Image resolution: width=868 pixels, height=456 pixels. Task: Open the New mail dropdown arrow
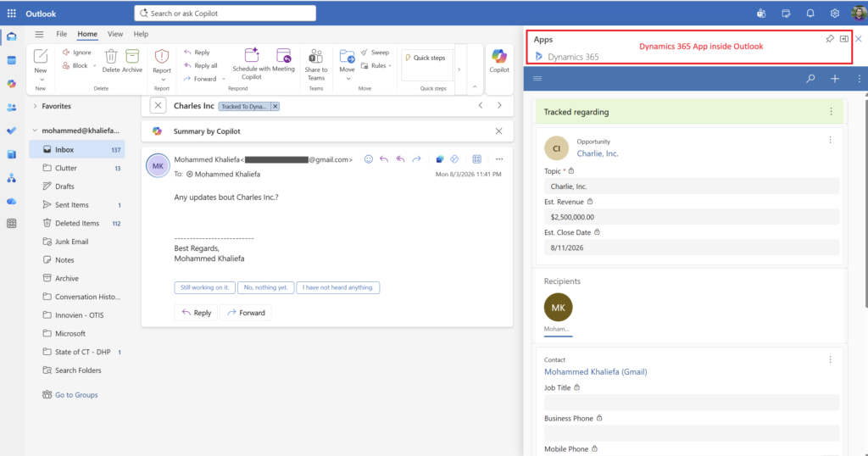41,80
